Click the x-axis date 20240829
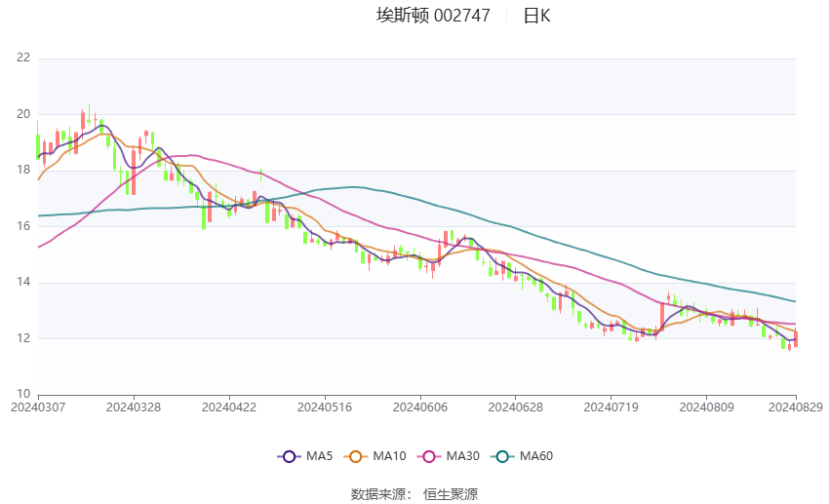The image size is (829, 504). pos(796,407)
